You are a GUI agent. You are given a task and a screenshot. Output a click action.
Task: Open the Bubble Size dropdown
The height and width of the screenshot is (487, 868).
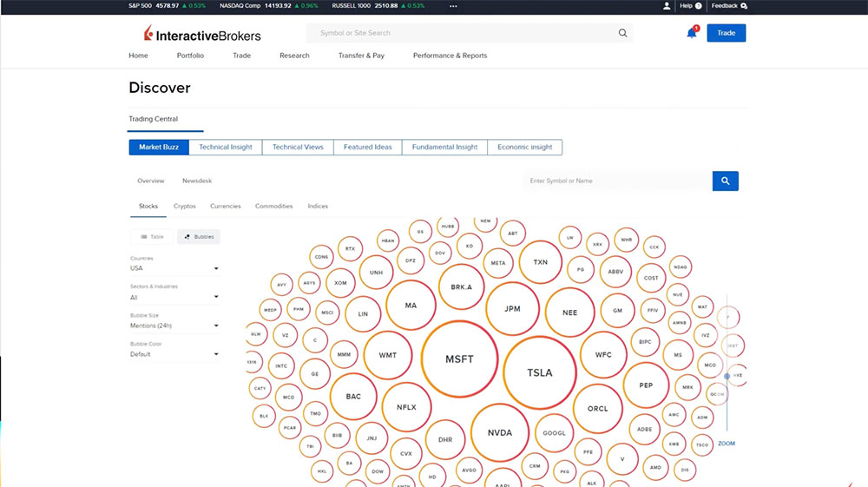pyautogui.click(x=174, y=326)
